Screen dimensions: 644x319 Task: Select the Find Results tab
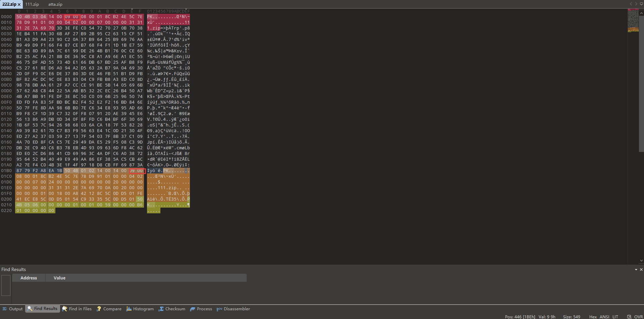(43, 309)
